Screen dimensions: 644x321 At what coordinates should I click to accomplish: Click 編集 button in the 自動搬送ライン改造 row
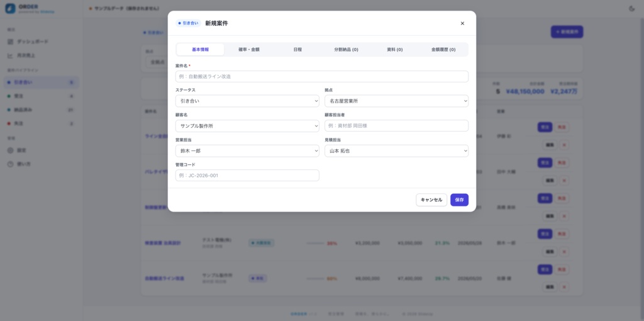pos(550,287)
